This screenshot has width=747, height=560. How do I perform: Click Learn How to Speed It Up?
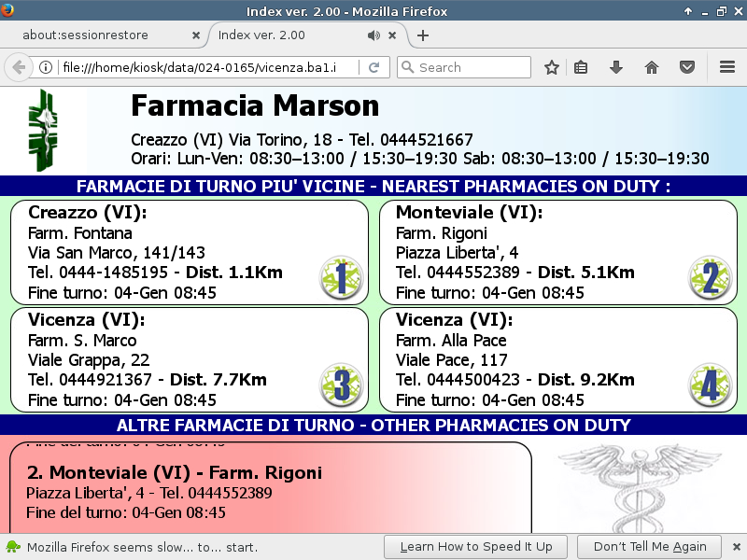(476, 546)
